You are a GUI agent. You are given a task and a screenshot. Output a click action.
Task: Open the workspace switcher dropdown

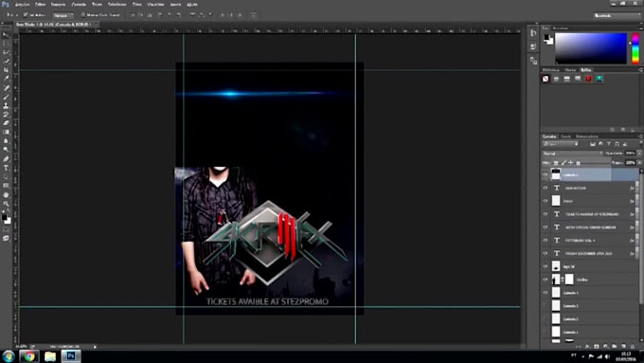click(x=617, y=15)
